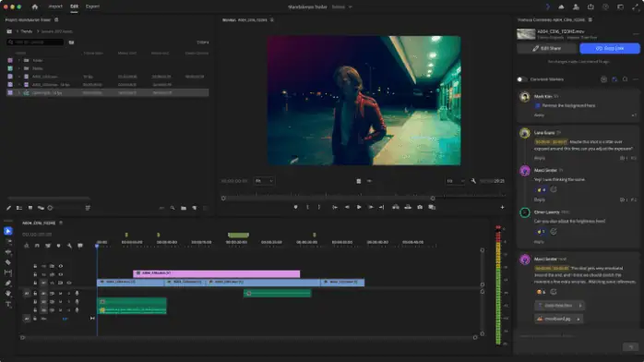Image resolution: width=644 pixels, height=362 pixels.
Task: Expand moodboard.jpg attachment options arrow
Action: click(x=578, y=319)
